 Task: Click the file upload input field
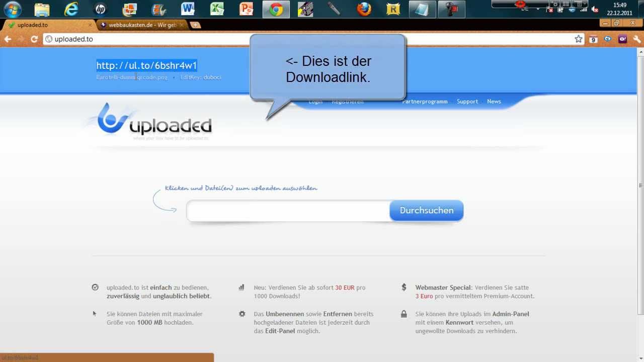[x=288, y=211]
